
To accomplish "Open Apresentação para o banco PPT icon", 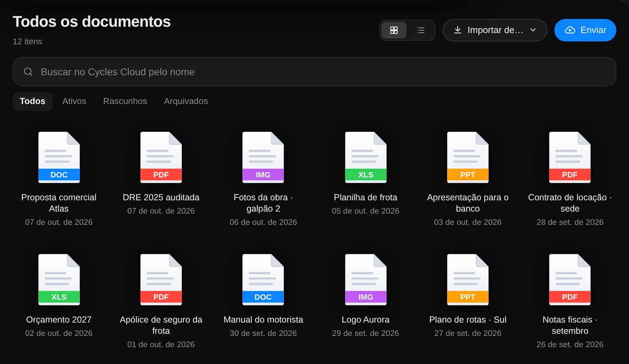I will [x=468, y=157].
